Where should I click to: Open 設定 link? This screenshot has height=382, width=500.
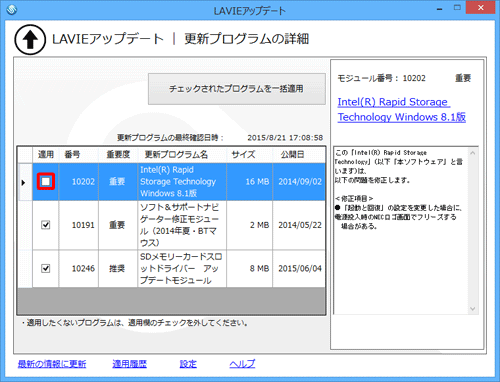[188, 364]
